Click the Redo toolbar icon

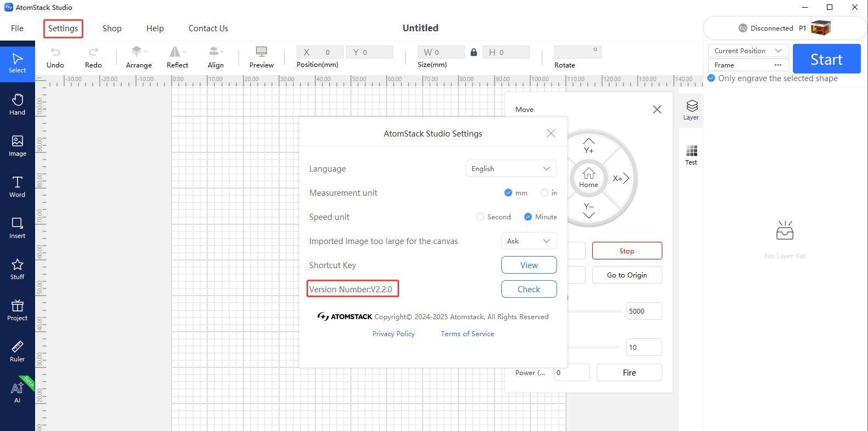tap(93, 58)
